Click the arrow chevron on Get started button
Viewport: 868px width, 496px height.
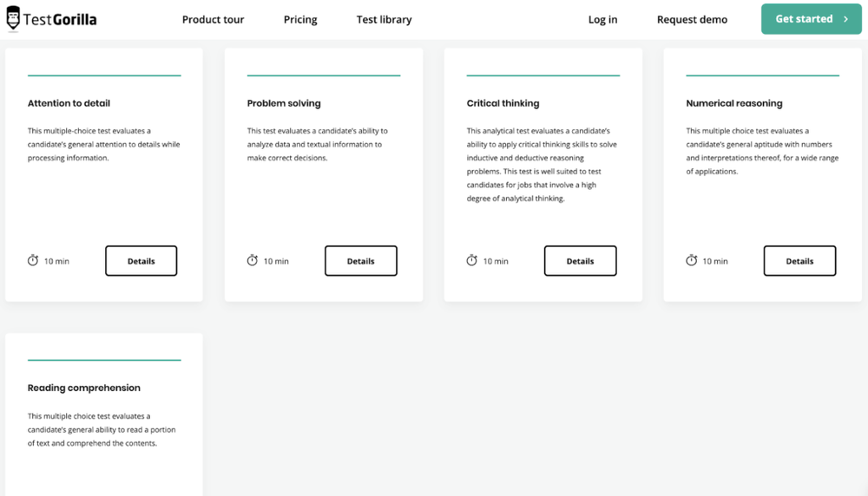pyautogui.click(x=845, y=19)
